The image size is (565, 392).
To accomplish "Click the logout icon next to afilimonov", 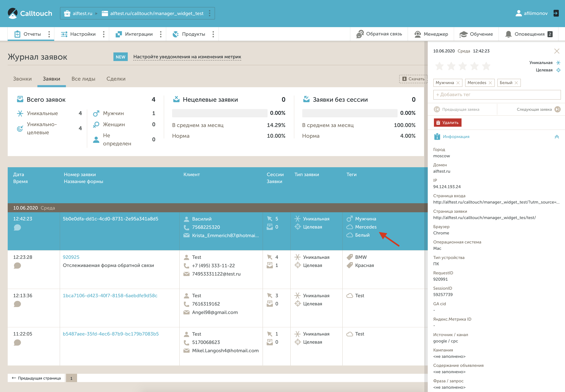I will [556, 13].
